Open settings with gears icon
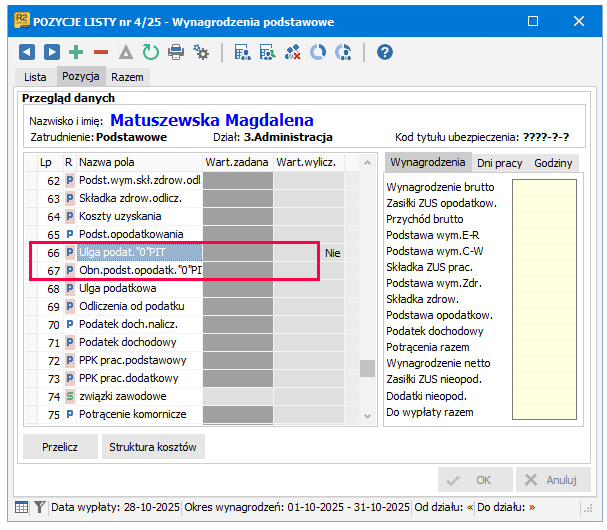Screen dimensions: 607x530 201,52
